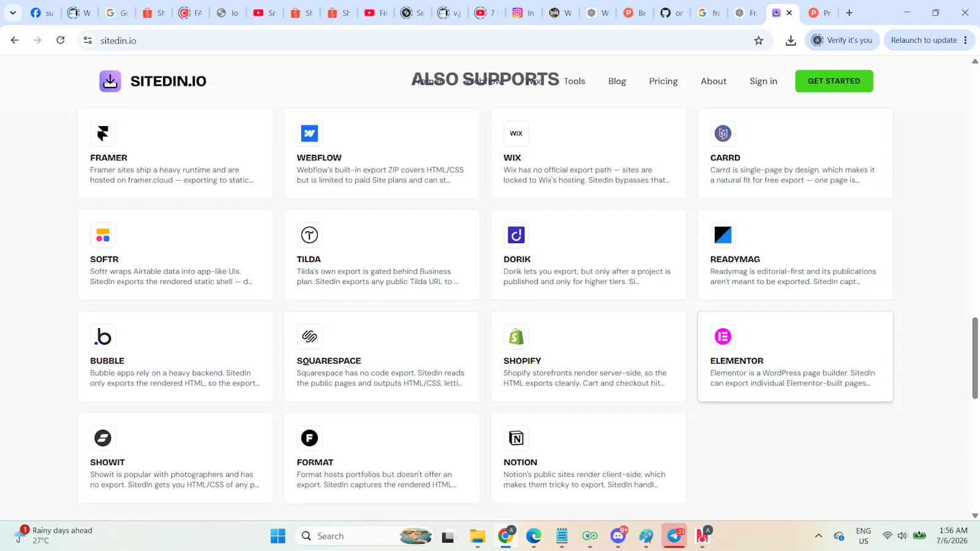Click the Webflow logo icon
980x551 pixels.
309,133
